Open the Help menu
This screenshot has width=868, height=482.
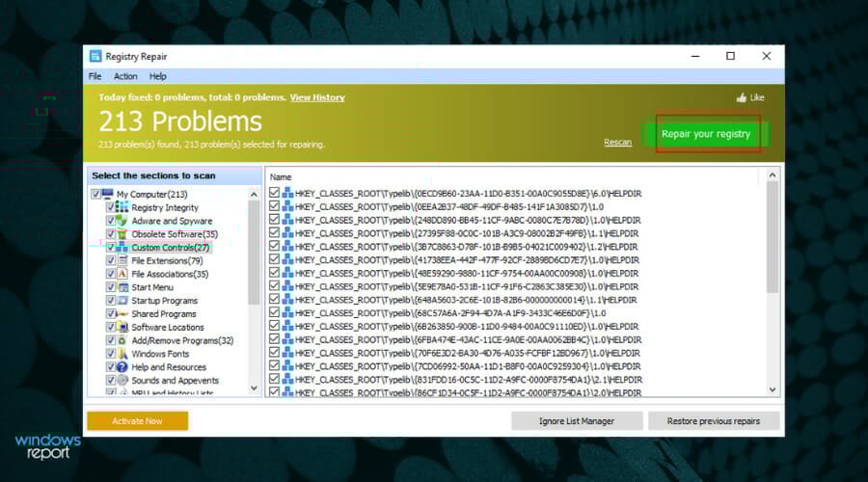click(x=158, y=76)
